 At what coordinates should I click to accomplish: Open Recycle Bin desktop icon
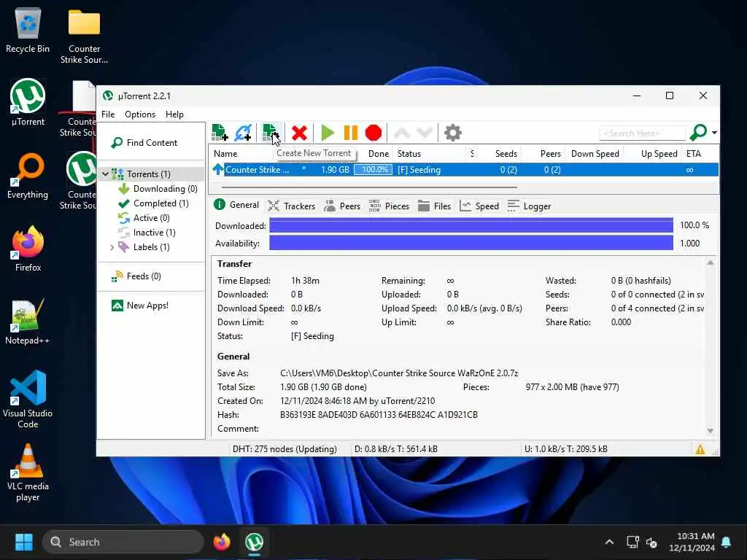pos(28,31)
